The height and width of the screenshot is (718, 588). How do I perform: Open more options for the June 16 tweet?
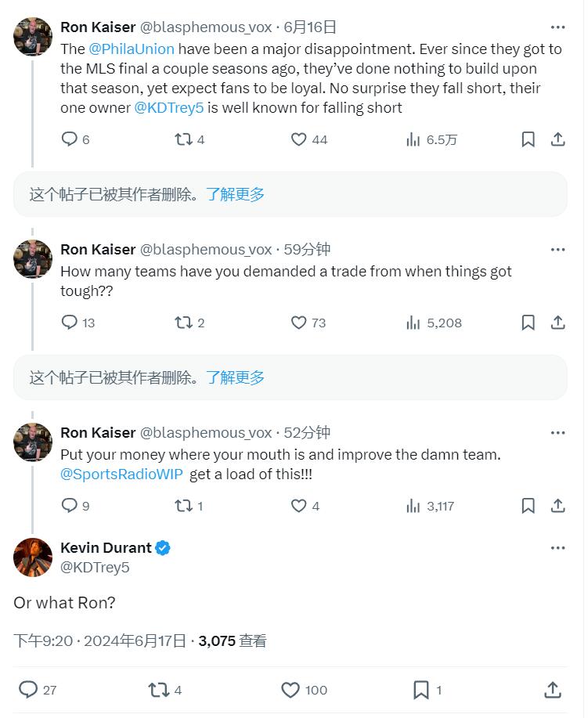click(557, 27)
